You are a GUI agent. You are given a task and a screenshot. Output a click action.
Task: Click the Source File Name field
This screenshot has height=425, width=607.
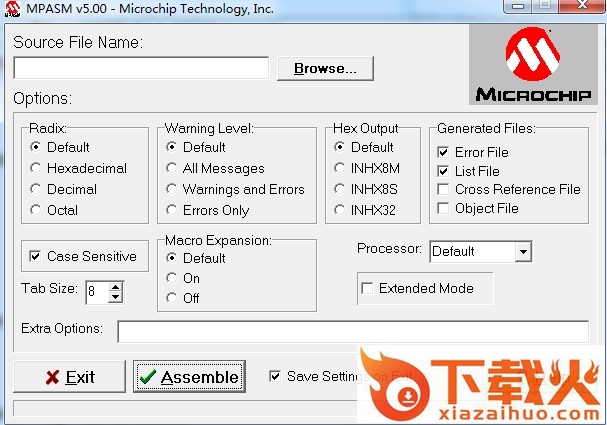(141, 68)
